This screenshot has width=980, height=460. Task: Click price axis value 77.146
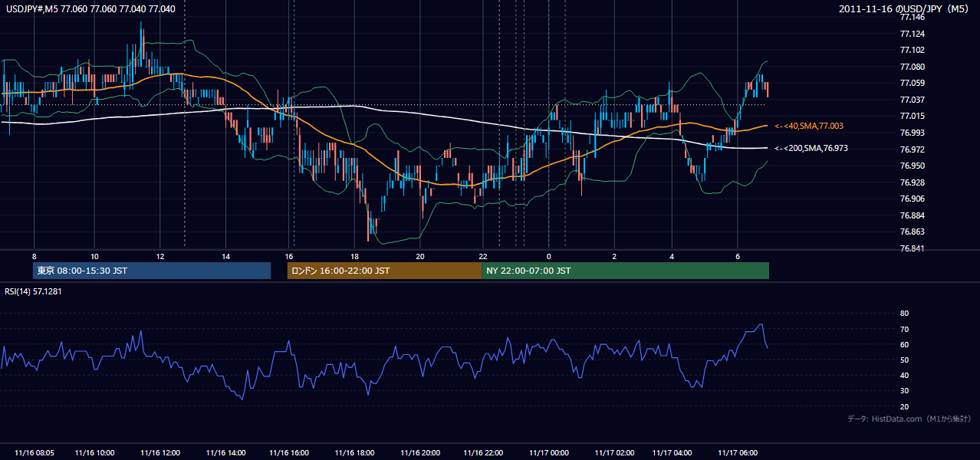(912, 17)
